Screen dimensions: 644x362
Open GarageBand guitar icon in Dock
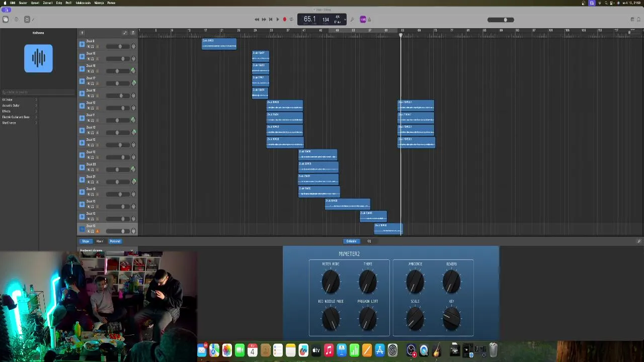tap(436, 350)
